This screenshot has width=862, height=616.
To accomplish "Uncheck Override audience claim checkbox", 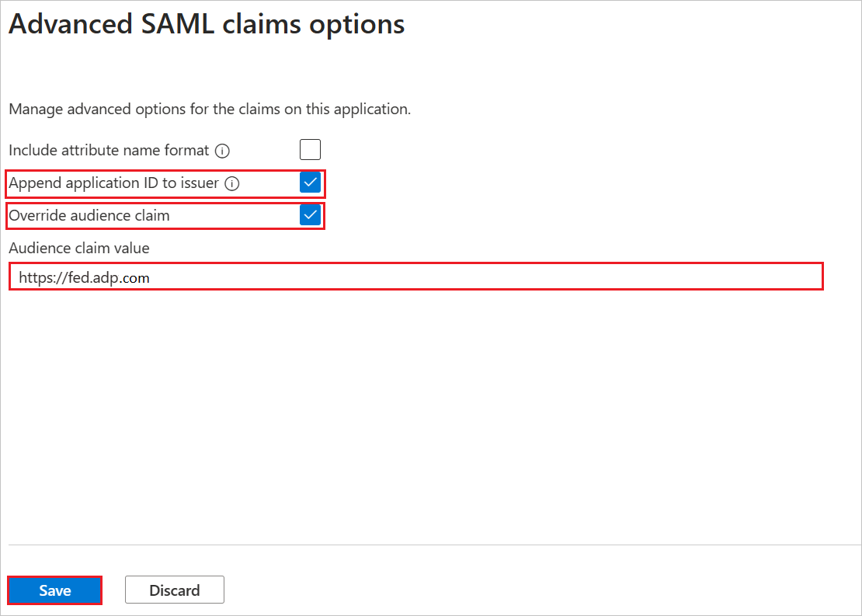I will click(x=310, y=215).
